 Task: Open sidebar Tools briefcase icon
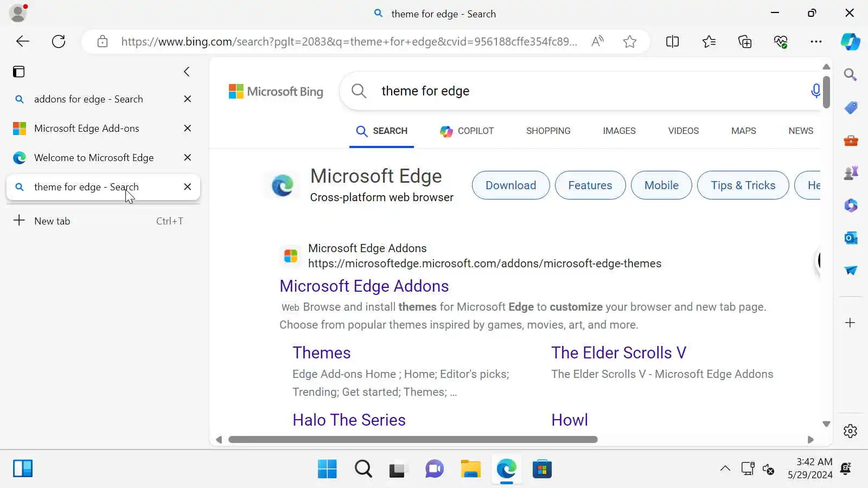click(x=851, y=140)
